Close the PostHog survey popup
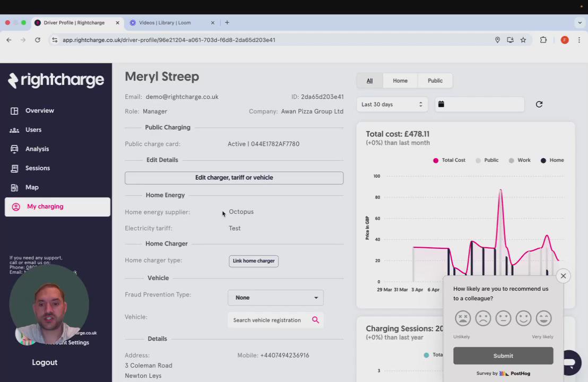Screen dimensions: 588x382 [563, 276]
